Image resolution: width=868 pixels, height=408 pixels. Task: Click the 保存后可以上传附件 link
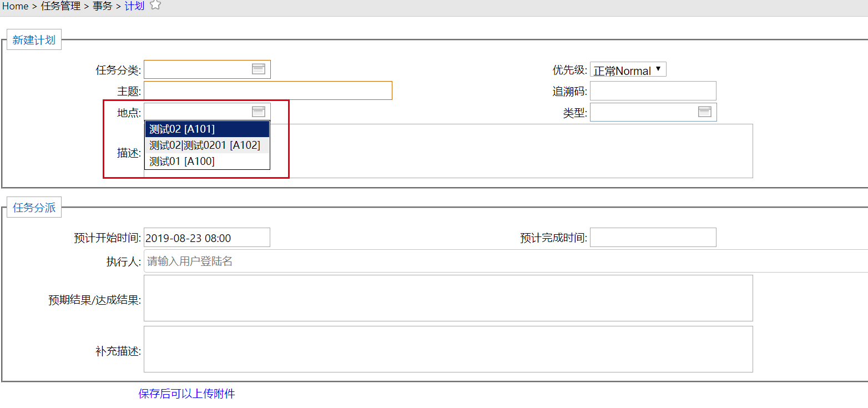187,394
